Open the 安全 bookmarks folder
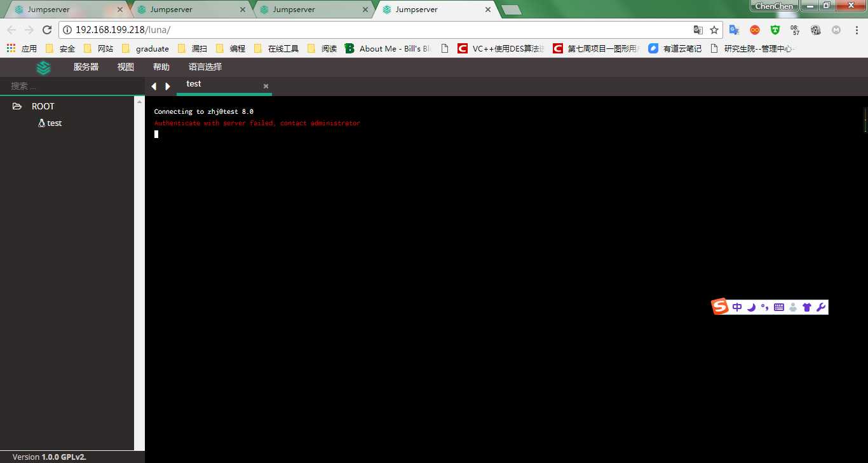The width and height of the screenshot is (868, 463). 60,48
